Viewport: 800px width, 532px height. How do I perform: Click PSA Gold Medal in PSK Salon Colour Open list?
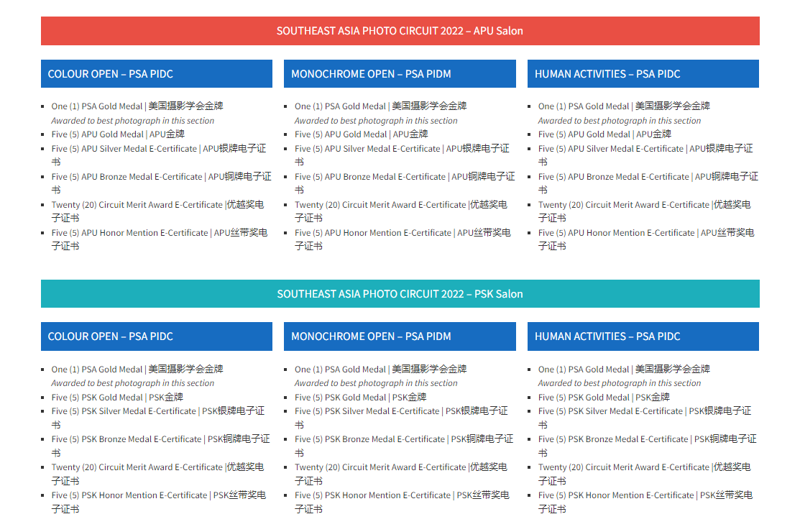point(137,370)
